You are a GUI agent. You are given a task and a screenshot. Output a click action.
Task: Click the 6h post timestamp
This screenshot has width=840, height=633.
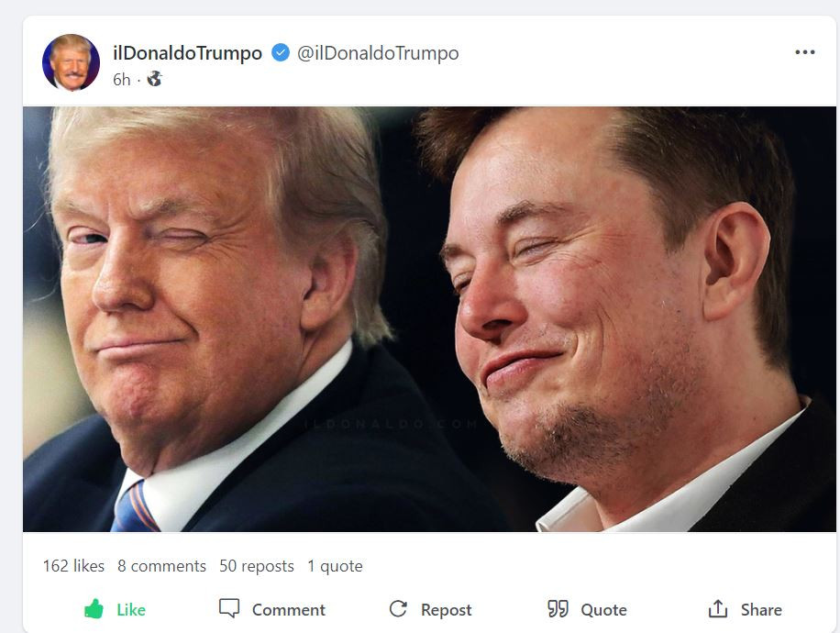pyautogui.click(x=121, y=80)
